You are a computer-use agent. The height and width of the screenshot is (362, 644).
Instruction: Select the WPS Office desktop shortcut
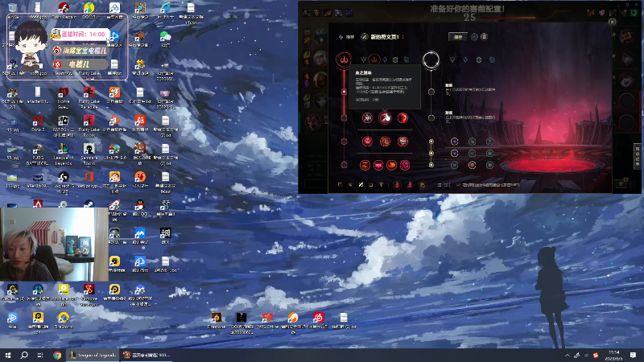pyautogui.click(x=267, y=320)
